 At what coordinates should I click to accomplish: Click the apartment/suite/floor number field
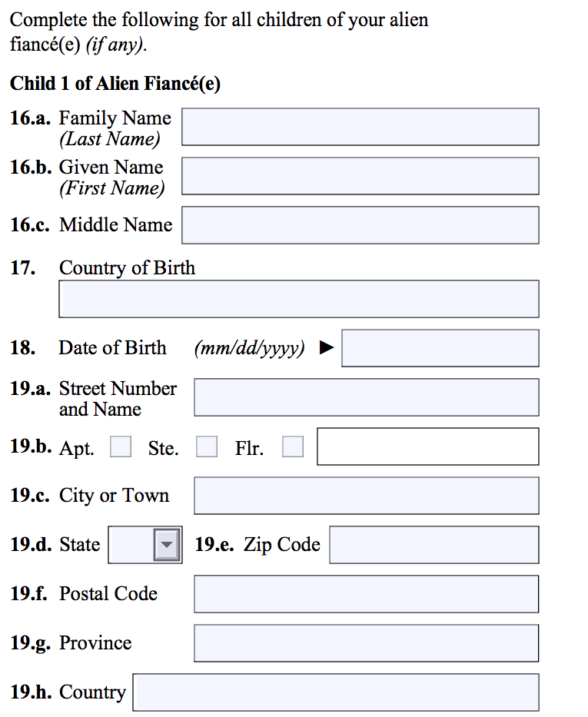pyautogui.click(x=427, y=446)
